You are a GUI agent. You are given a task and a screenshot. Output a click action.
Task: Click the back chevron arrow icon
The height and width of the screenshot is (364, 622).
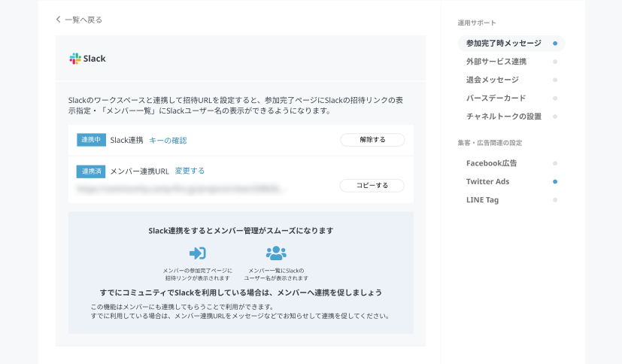[x=59, y=20]
